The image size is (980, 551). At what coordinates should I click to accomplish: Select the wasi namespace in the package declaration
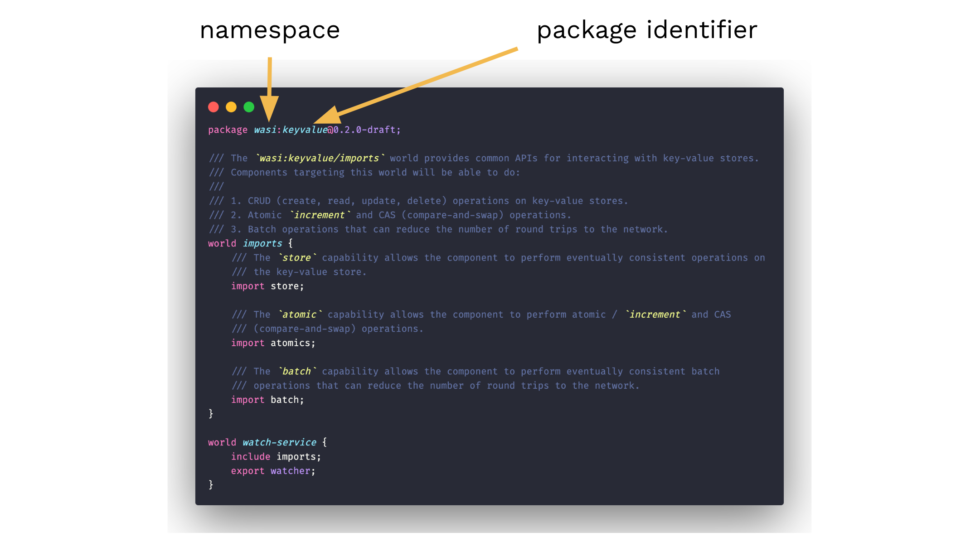tap(266, 130)
